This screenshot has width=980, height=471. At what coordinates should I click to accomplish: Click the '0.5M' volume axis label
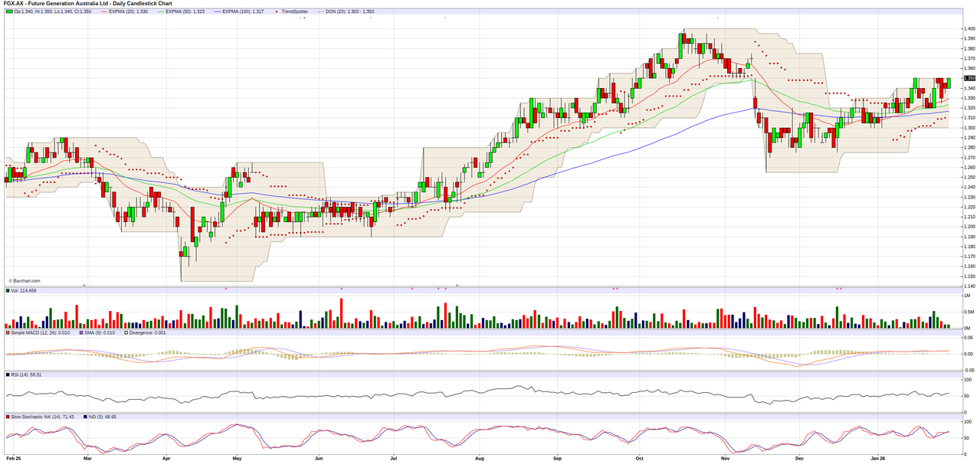pos(969,312)
